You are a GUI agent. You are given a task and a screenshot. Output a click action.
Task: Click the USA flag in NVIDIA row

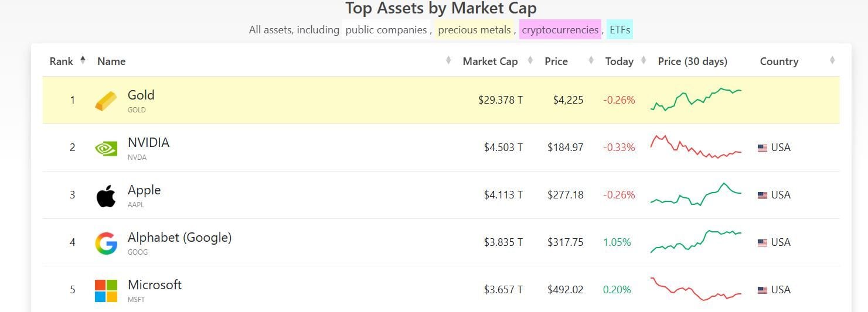coord(762,148)
